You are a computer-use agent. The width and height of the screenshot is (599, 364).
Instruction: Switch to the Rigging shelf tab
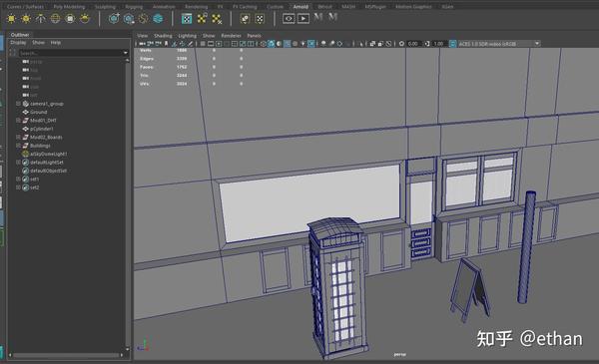coord(134,7)
